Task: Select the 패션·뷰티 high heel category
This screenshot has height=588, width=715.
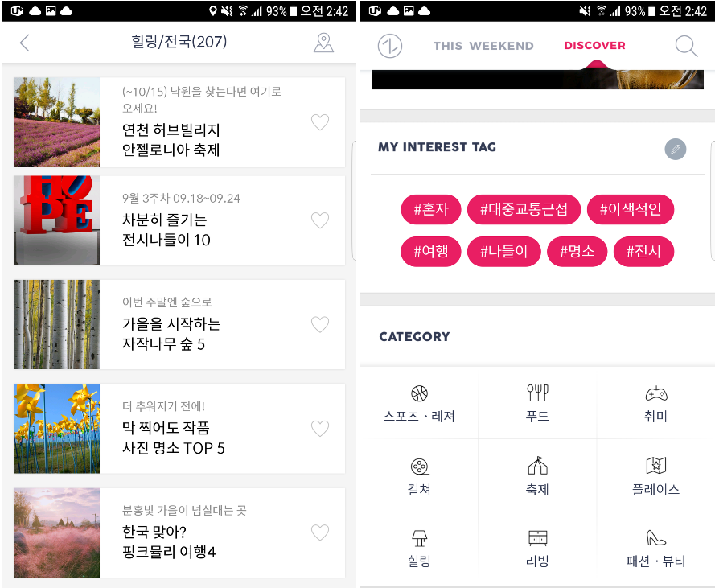Action: [655, 549]
